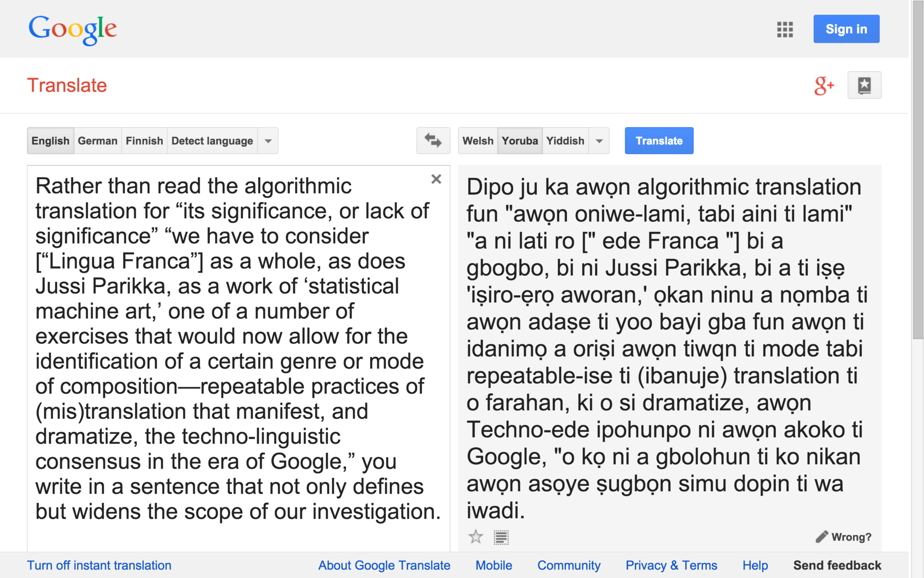Choose German source language tab
Viewport: 924px width, 578px height.
pos(97,141)
